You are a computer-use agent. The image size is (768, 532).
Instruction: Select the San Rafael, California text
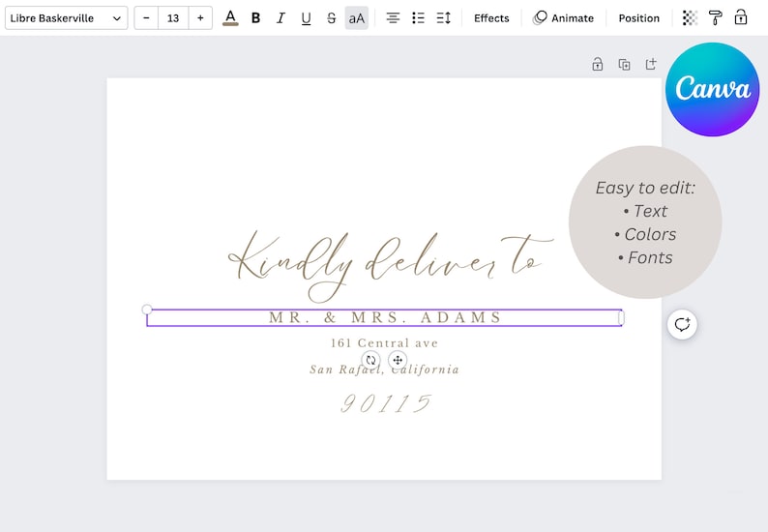pyautogui.click(x=385, y=369)
